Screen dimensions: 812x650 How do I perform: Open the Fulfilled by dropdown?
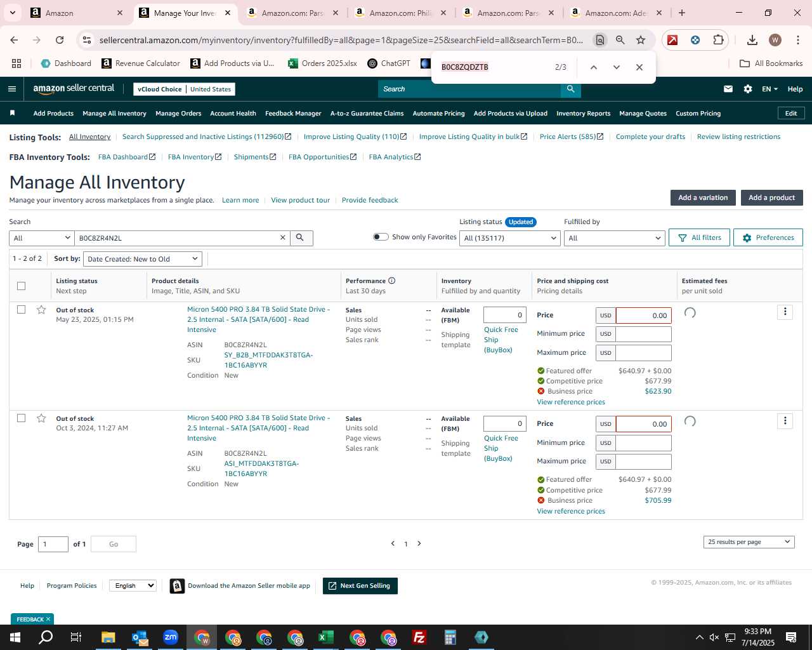tap(614, 238)
